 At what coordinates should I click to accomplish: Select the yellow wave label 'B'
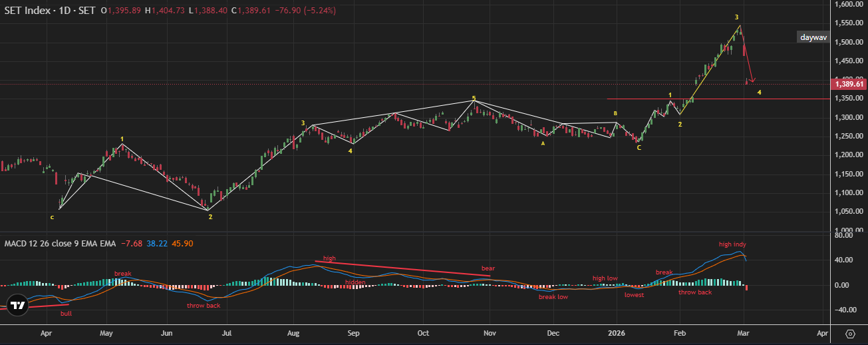[x=615, y=114]
